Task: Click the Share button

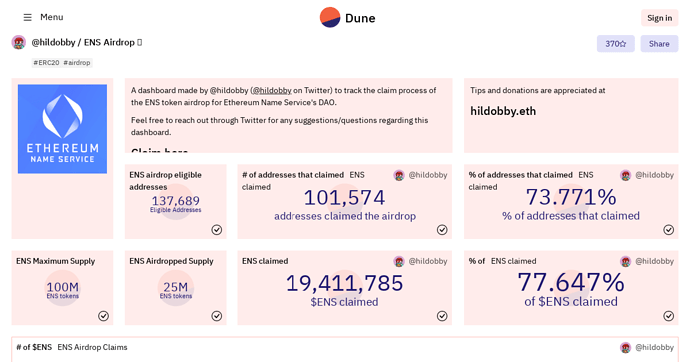Action: pyautogui.click(x=659, y=44)
